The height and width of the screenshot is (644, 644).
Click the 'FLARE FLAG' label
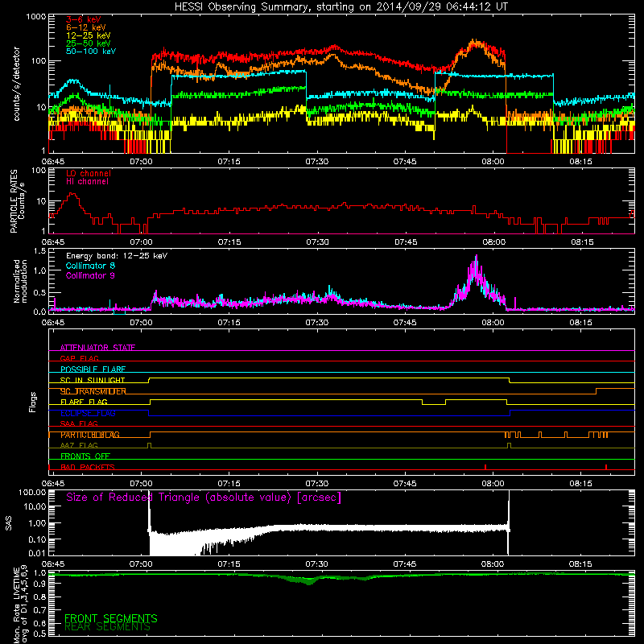84,402
